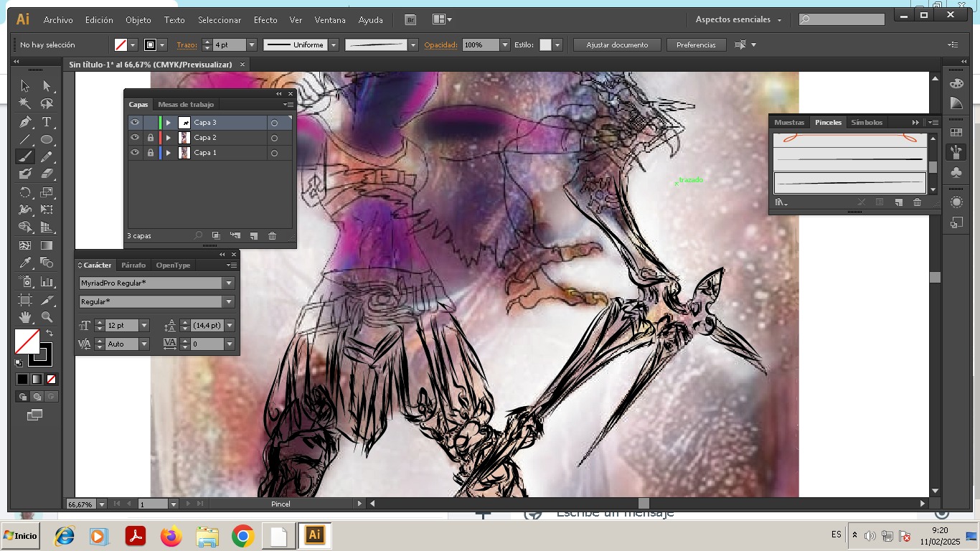
Task: Pick the Artboard tool
Action: (x=25, y=299)
